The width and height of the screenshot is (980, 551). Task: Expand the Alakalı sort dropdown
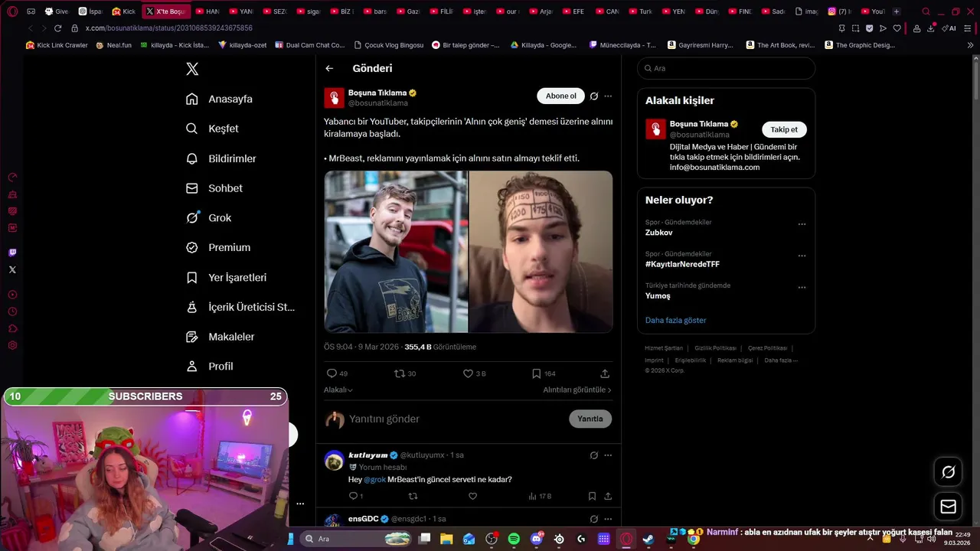coord(338,390)
